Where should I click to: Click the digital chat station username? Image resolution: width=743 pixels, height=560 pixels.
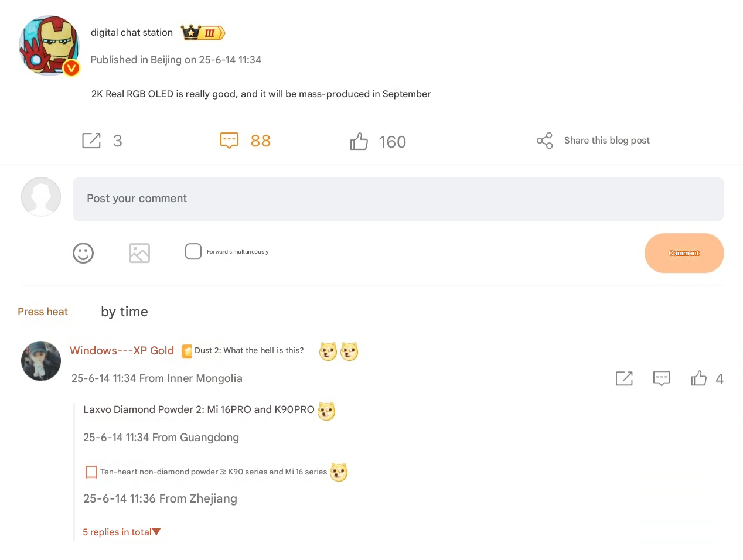pyautogui.click(x=132, y=33)
